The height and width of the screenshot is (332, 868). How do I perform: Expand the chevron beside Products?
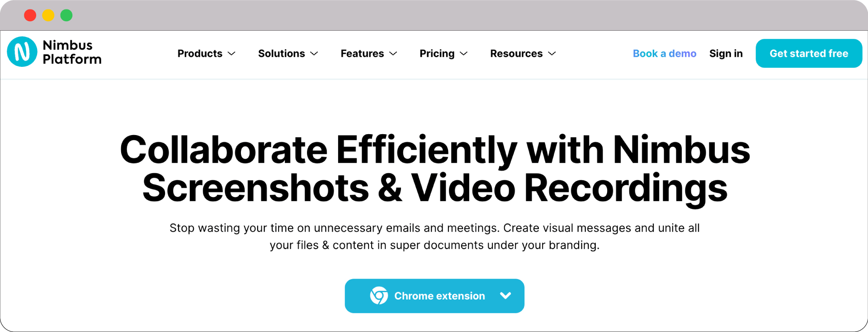(232, 54)
